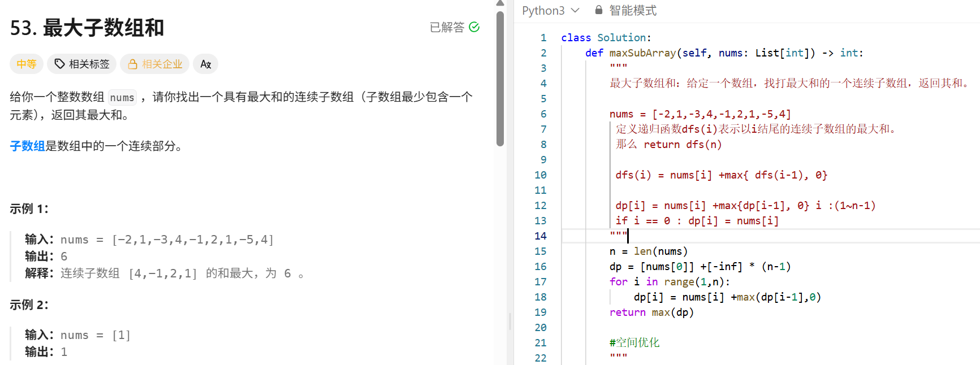
Task: Click code line for i in range(1,n):
Action: 670,282
